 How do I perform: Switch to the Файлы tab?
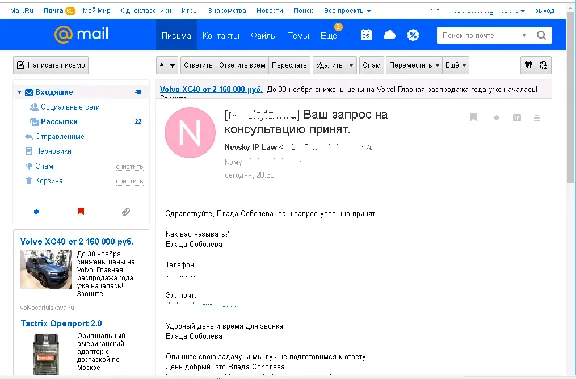coord(263,35)
